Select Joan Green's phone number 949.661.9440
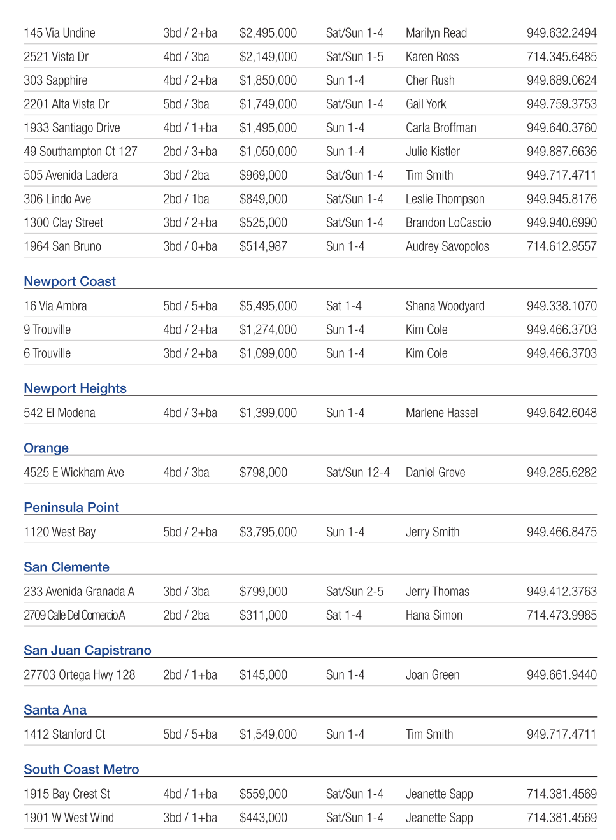The width and height of the screenshot is (616, 840). pos(561,675)
